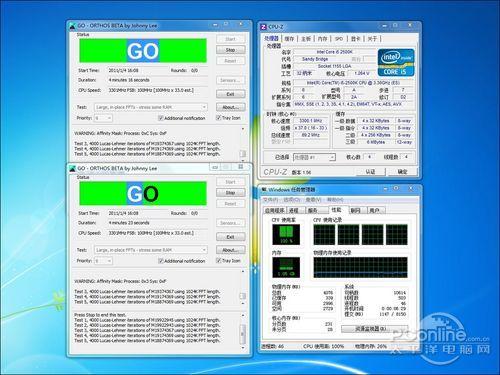The height and width of the screenshot is (375, 500).
Task: Toggle Tray Icon in upper ORTHOS window
Action: click(219, 118)
